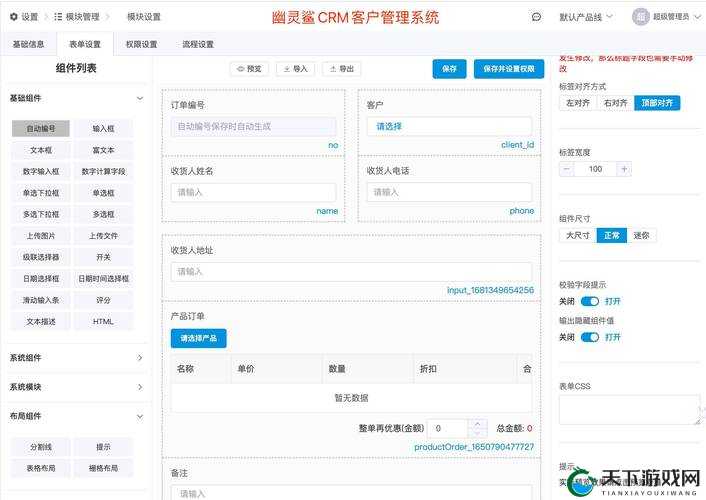Choose 左对齐 label alignment
Image resolution: width=706 pixels, height=500 pixels.
pyautogui.click(x=578, y=103)
